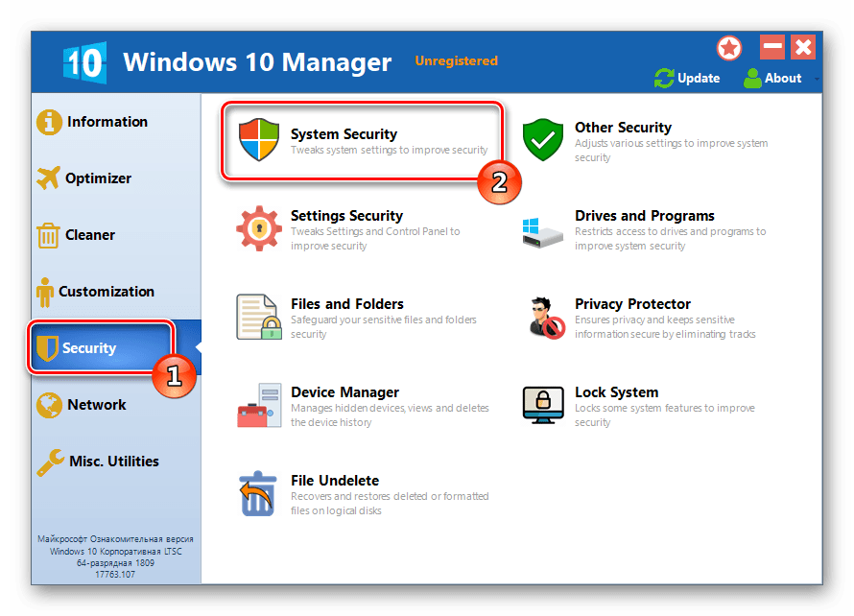Click 'Locks some system features to improve' text

coord(664,408)
